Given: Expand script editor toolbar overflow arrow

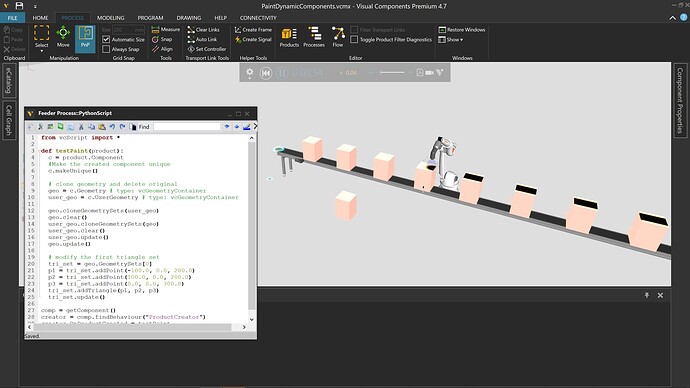Looking at the screenshot, I should pos(255,127).
